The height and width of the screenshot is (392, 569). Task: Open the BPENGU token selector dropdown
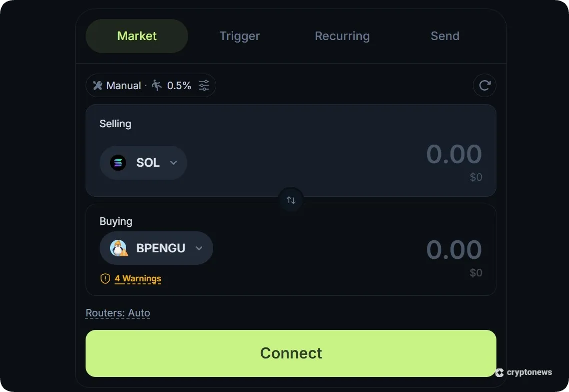[199, 248]
